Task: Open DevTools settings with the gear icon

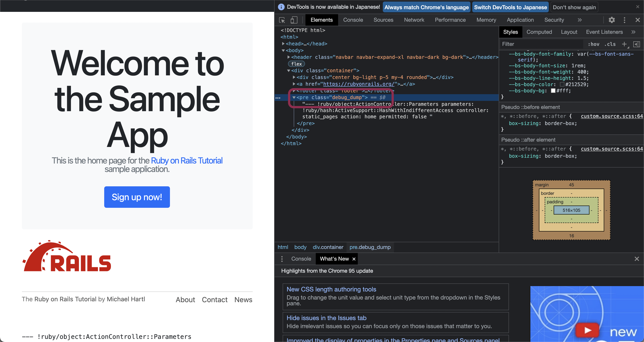Action: tap(612, 20)
